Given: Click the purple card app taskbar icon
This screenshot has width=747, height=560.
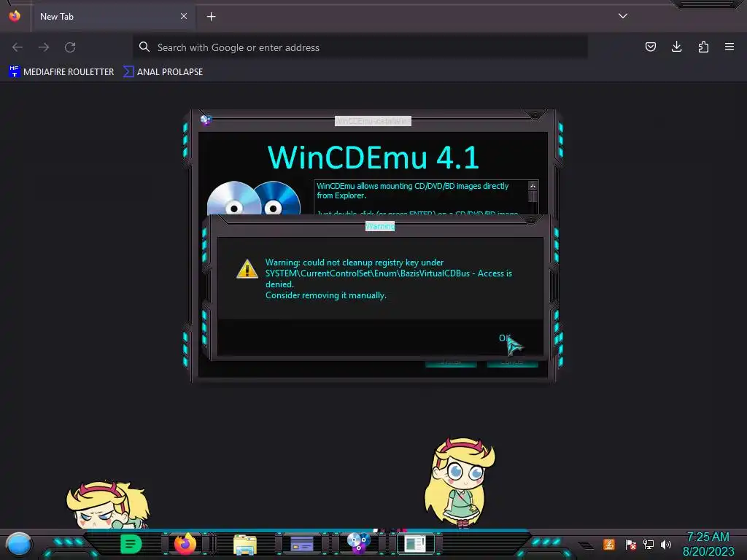Looking at the screenshot, I should (x=302, y=544).
